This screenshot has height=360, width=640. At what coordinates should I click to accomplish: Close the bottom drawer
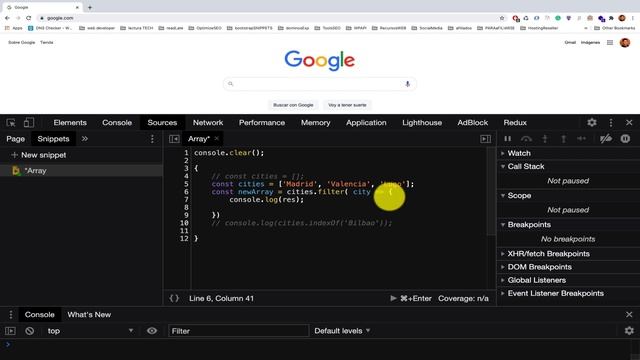[x=629, y=314]
